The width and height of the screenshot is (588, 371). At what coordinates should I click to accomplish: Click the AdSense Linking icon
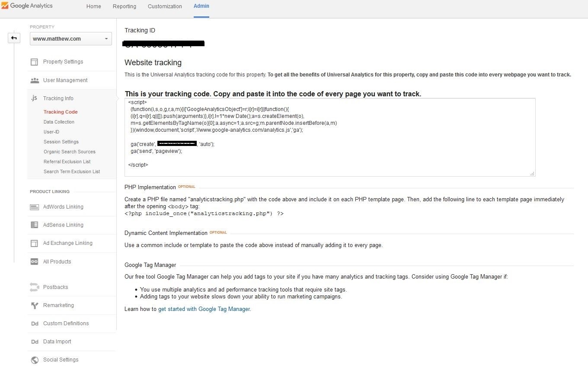click(x=34, y=225)
